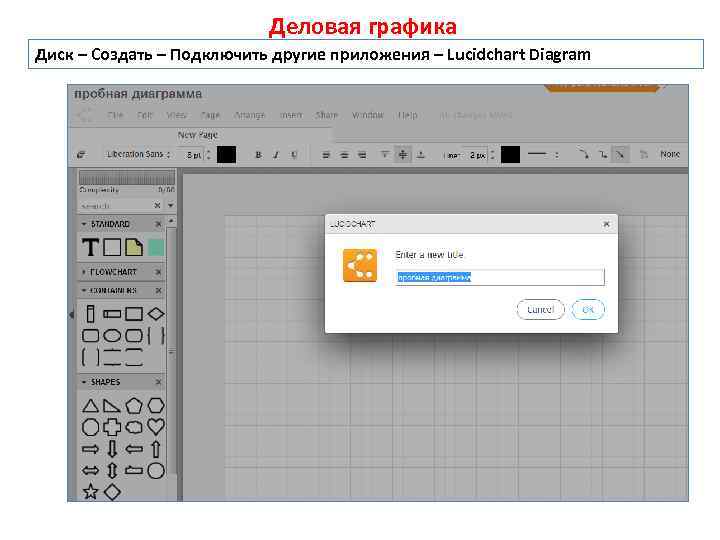Open the line style dropdown

pos(543,155)
